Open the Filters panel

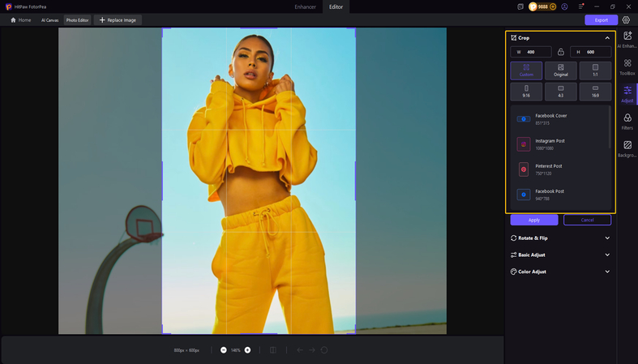tap(627, 122)
